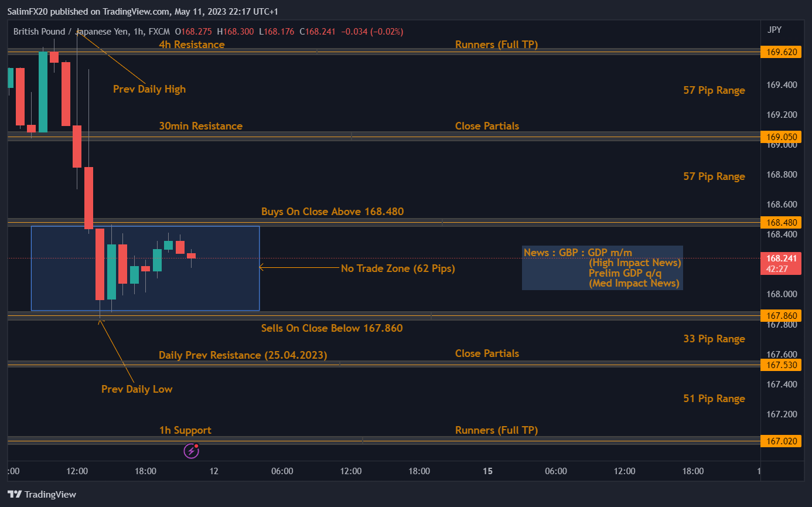Click the red current price label 168.241
Viewport: 812px width, 507px height.
pyautogui.click(x=780, y=258)
